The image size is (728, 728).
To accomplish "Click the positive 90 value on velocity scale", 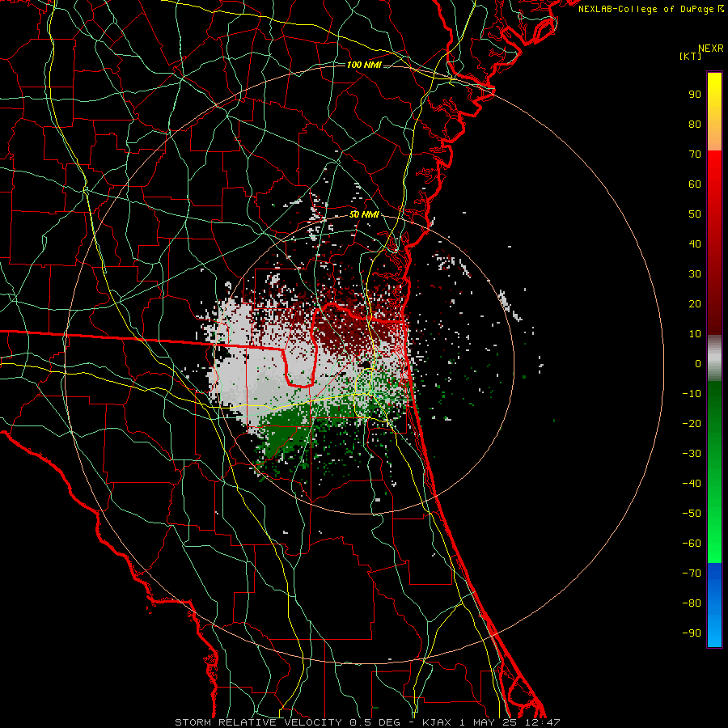I will [695, 95].
